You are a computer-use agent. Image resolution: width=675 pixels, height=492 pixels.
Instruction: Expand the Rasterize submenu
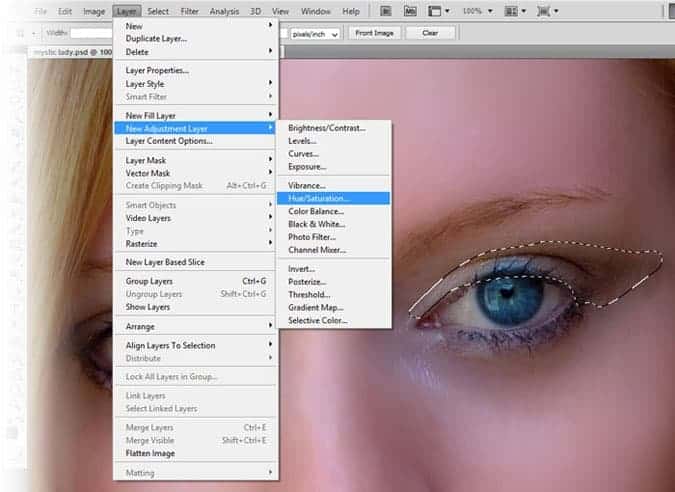[195, 244]
